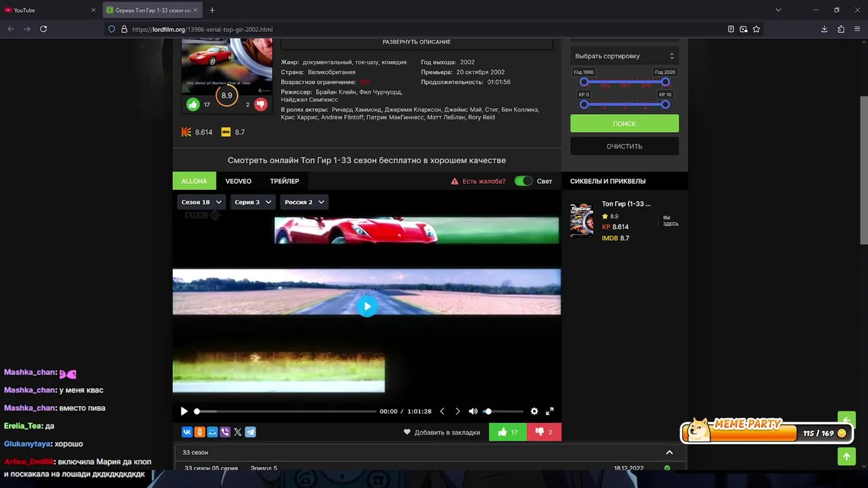The height and width of the screenshot is (488, 868).
Task: Mute the player volume speaker icon
Action: (x=473, y=411)
